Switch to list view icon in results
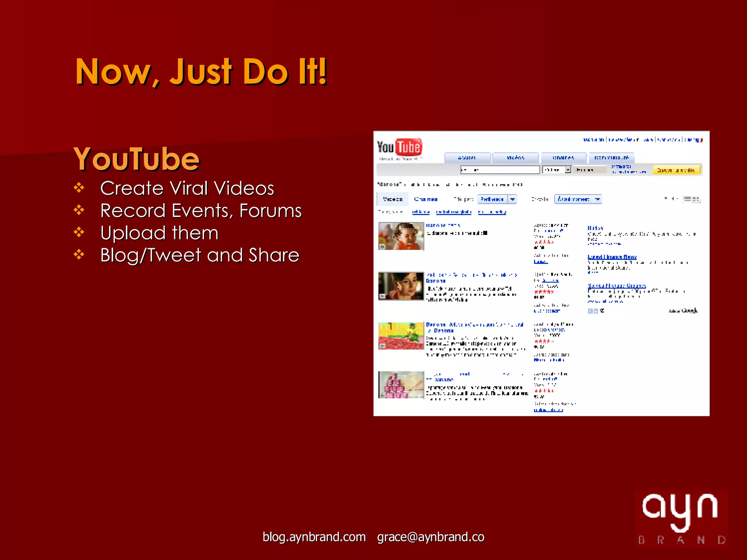Image resolution: width=747 pixels, height=560 pixels. pos(688,199)
